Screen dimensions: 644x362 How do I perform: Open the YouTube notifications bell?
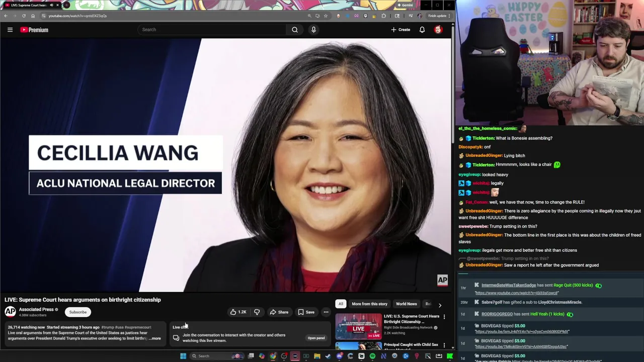(x=422, y=30)
